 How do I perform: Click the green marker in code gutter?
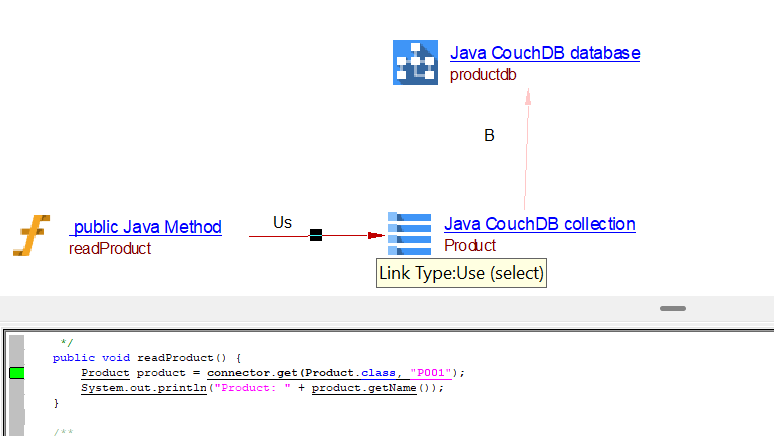[16, 373]
